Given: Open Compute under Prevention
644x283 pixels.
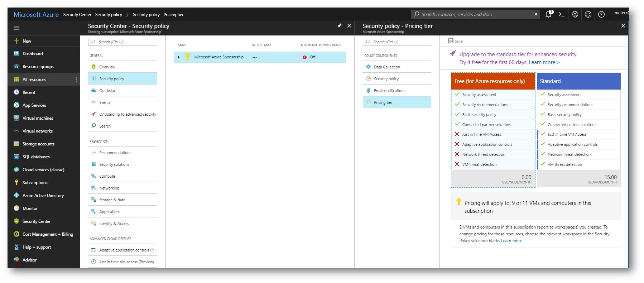Looking at the screenshot, I should (122, 176).
